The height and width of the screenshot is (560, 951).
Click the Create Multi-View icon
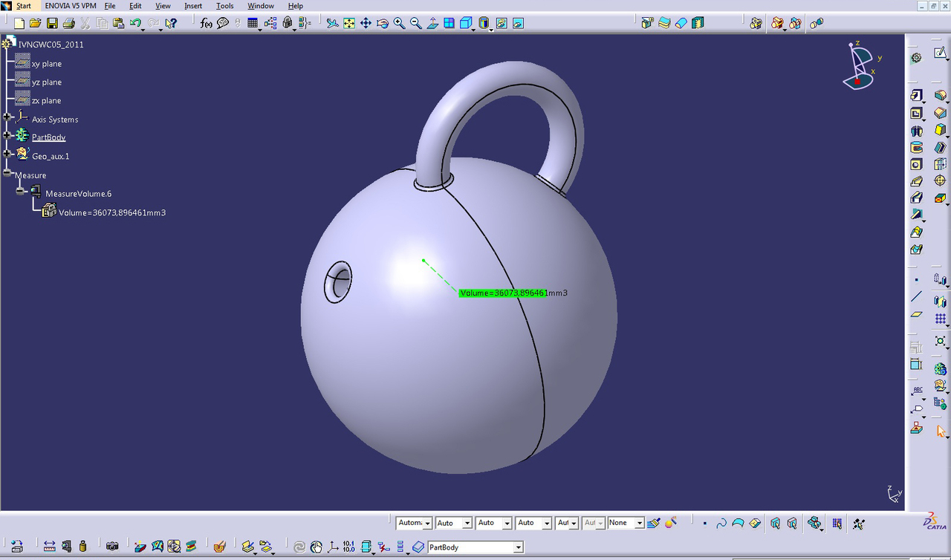(449, 23)
